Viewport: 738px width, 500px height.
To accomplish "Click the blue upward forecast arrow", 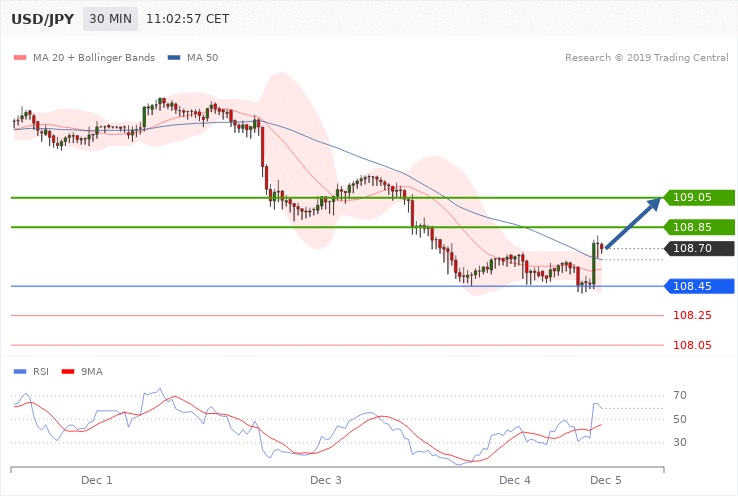I will (x=632, y=224).
